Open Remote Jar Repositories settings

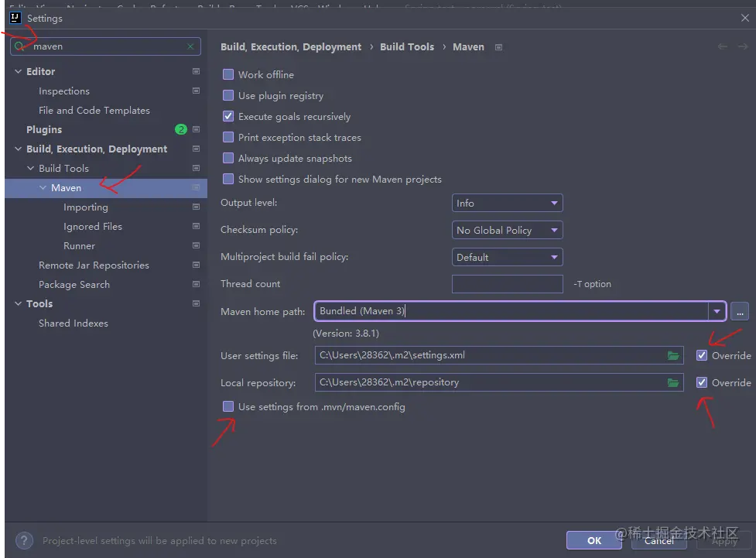point(94,265)
